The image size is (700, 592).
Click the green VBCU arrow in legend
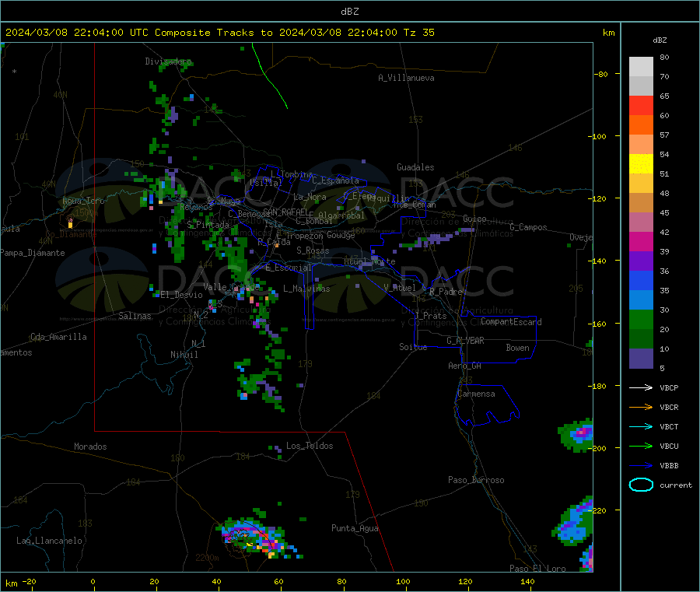pyautogui.click(x=641, y=446)
